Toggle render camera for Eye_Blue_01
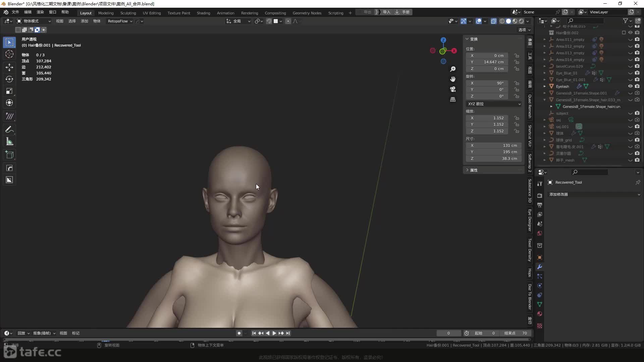Viewport: 644px width, 362px height. tap(637, 73)
